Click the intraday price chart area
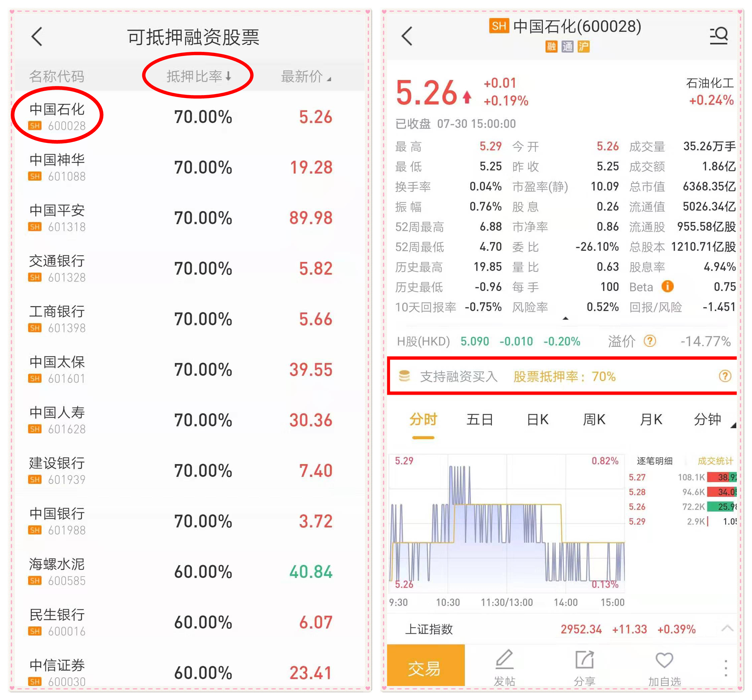This screenshot has height=700, width=752. coord(507,524)
